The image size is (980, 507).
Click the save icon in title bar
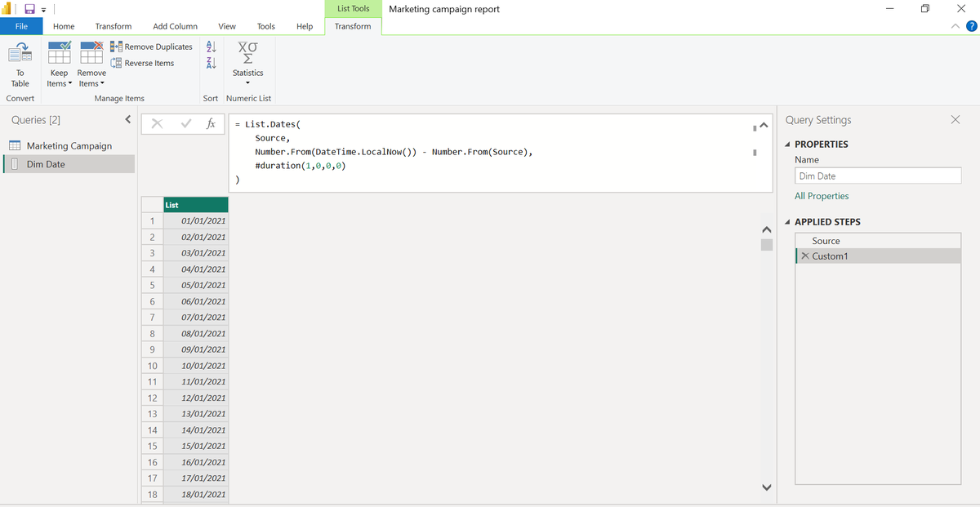[x=29, y=9]
